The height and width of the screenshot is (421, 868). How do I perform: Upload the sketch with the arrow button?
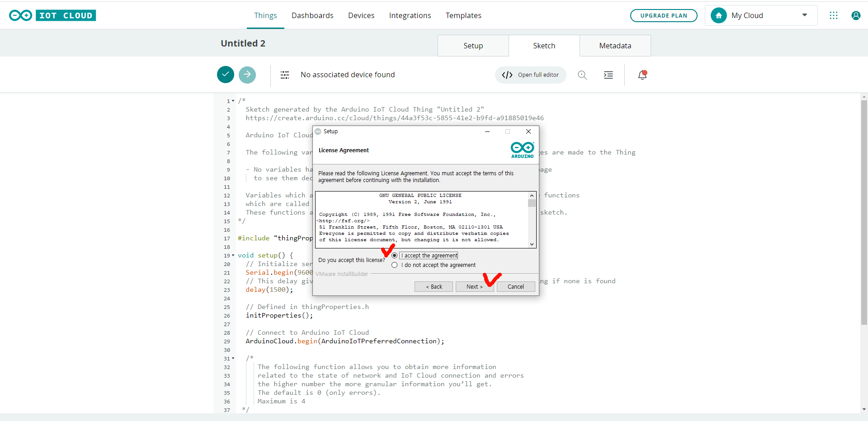(x=247, y=75)
